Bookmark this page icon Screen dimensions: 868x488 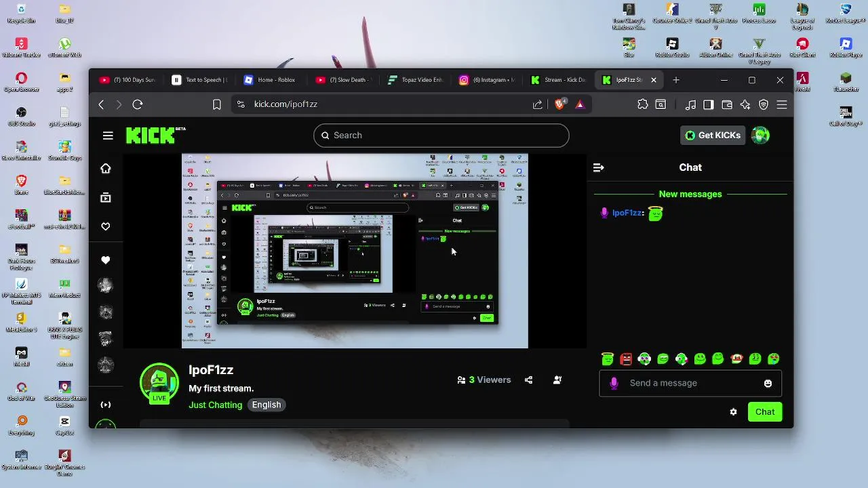(217, 104)
